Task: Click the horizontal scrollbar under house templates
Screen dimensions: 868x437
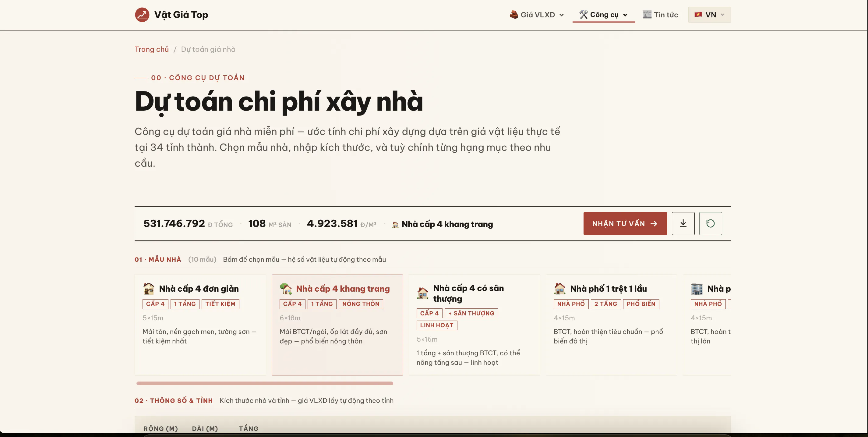Action: coord(264,383)
